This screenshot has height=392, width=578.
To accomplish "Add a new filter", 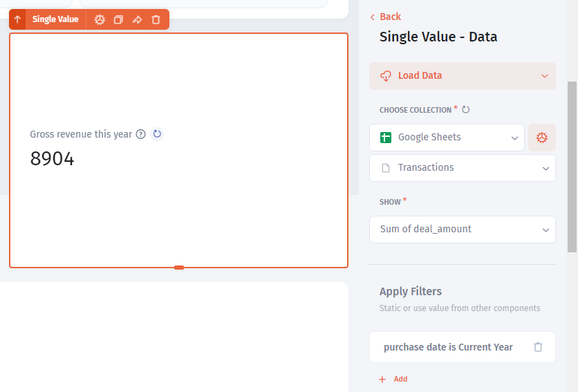I will (393, 379).
